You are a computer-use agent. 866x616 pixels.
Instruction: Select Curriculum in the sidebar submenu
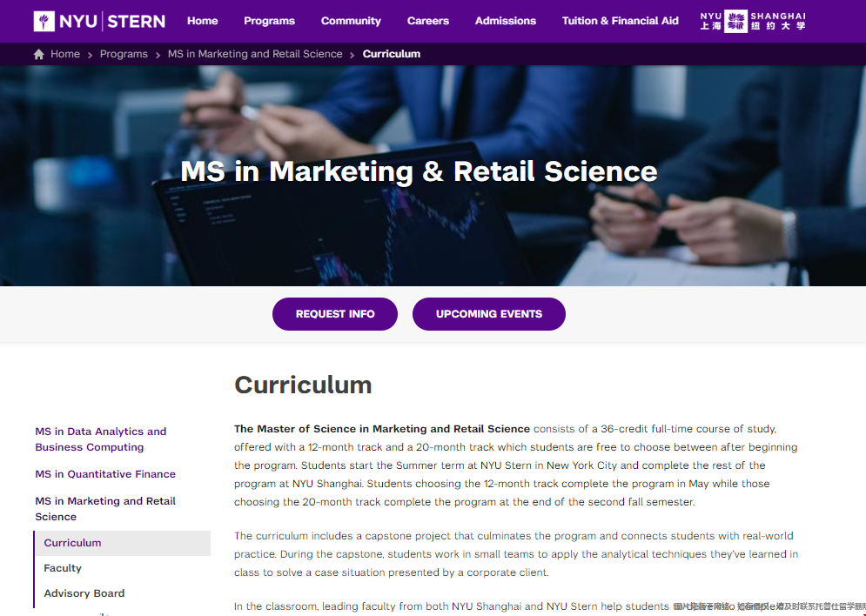123,543
